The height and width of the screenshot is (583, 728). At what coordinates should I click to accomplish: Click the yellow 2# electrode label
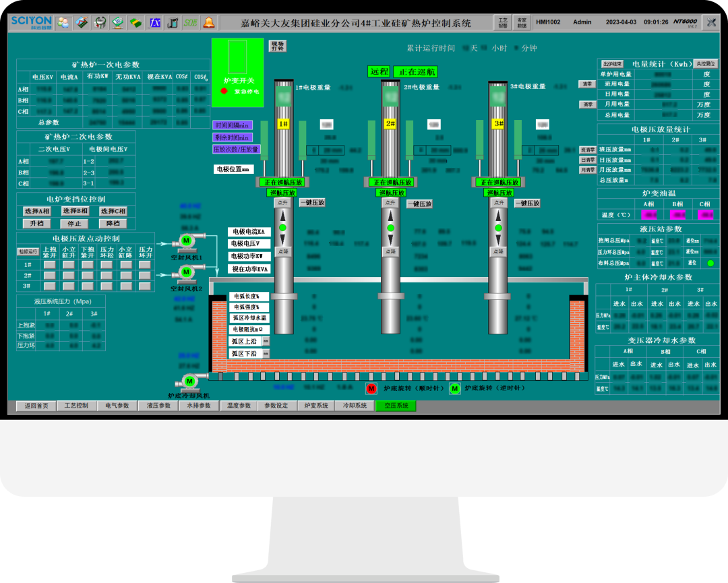tap(390, 124)
